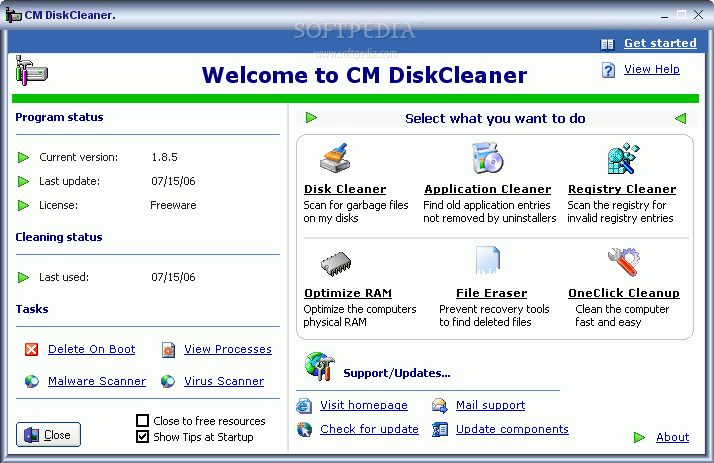714x463 pixels.
Task: Click the Malware Scanner globe icon
Action: [31, 381]
